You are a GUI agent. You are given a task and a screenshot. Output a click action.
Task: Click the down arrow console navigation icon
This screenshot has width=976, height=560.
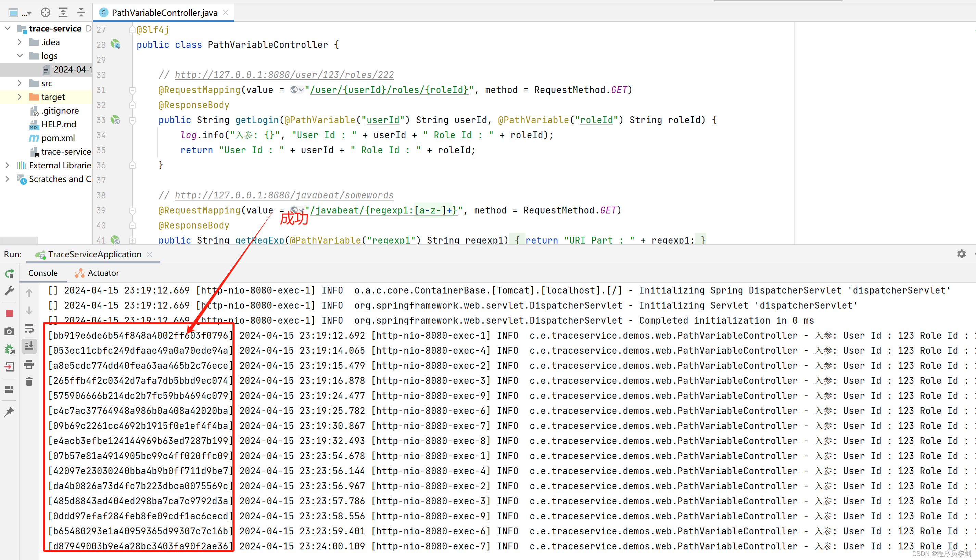[29, 310]
